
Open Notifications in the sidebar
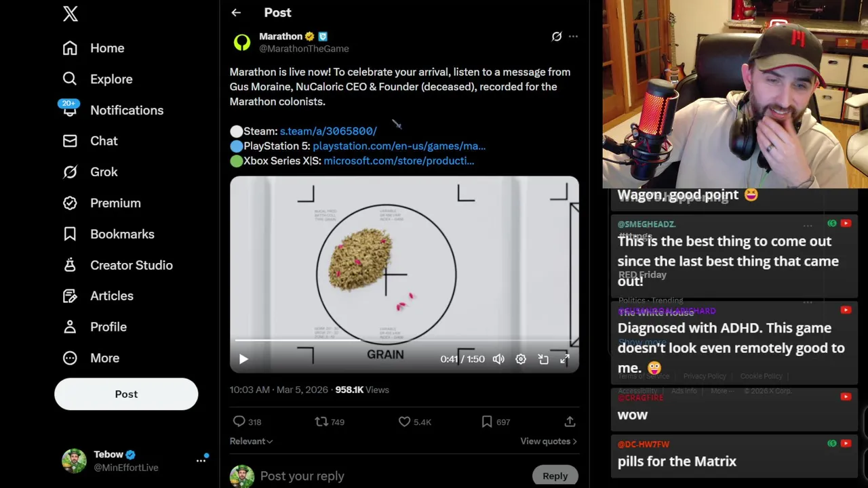click(x=126, y=110)
